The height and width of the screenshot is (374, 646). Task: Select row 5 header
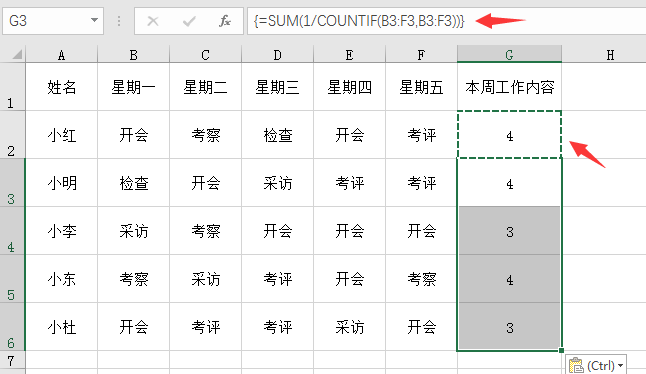pyautogui.click(x=13, y=279)
